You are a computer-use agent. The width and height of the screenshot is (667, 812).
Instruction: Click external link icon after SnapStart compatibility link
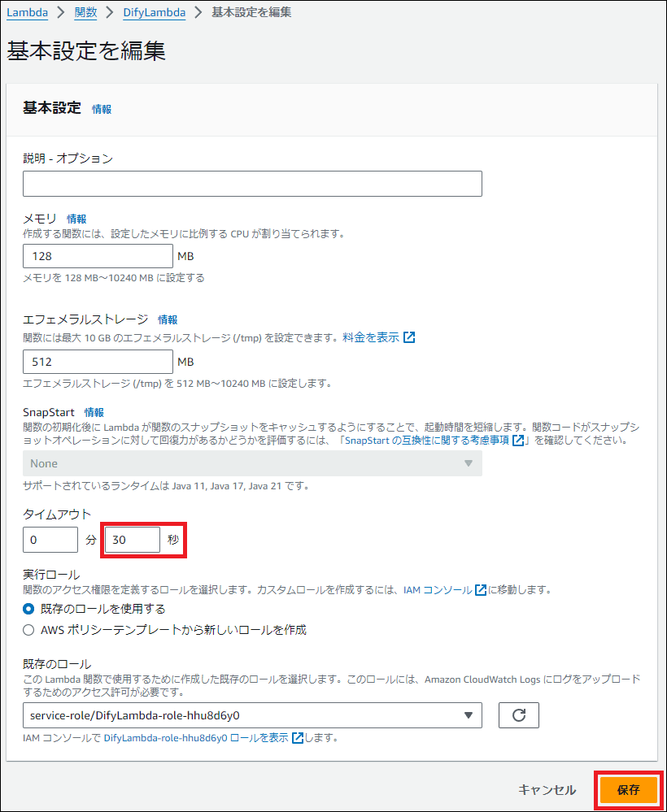coord(518,441)
